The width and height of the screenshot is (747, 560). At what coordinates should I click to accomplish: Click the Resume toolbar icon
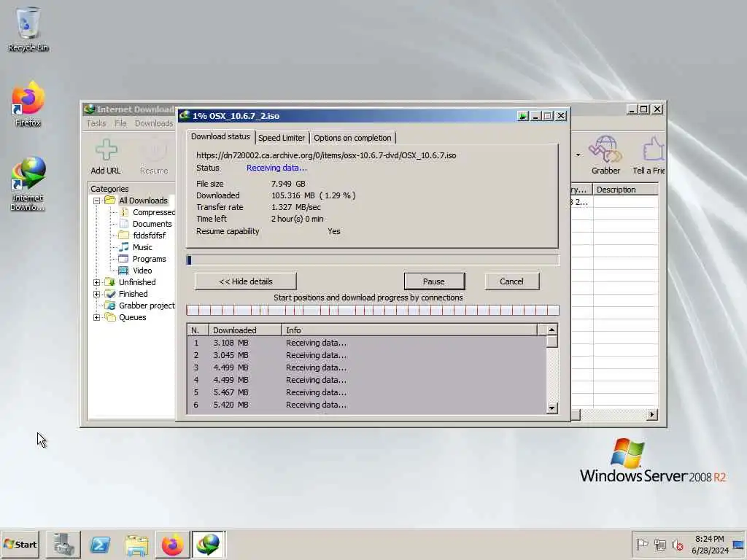[154, 156]
